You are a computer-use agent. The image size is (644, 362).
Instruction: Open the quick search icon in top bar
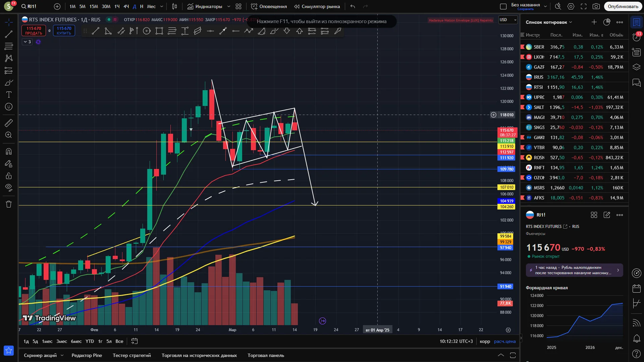coord(558,6)
